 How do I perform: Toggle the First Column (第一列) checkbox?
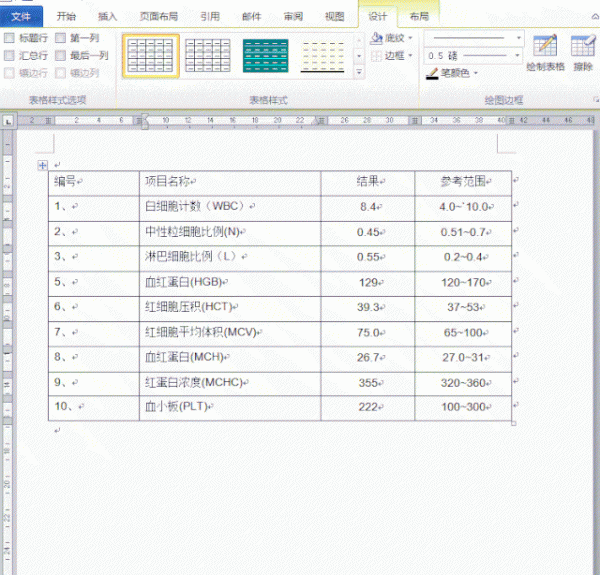pyautogui.click(x=60, y=38)
